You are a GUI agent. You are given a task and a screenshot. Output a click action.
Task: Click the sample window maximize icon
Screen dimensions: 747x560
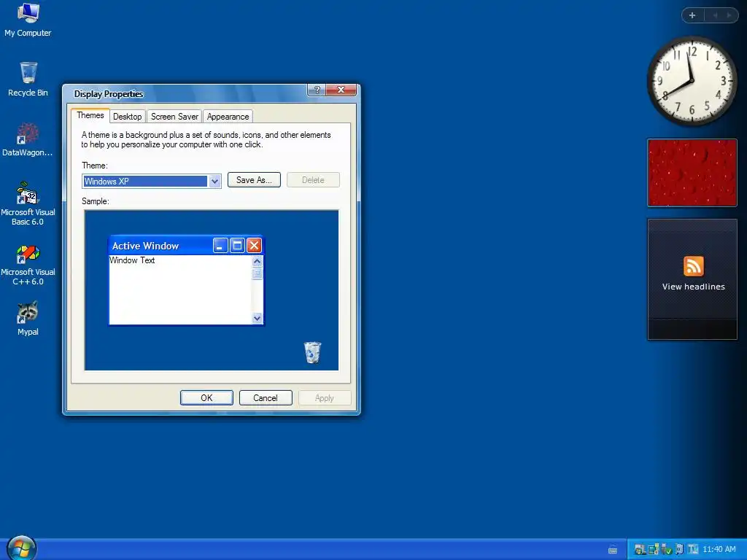pyautogui.click(x=237, y=246)
